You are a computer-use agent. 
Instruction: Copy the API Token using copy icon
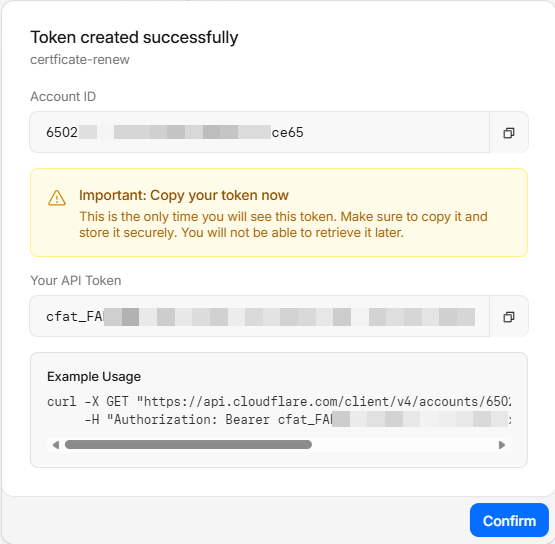tap(509, 317)
